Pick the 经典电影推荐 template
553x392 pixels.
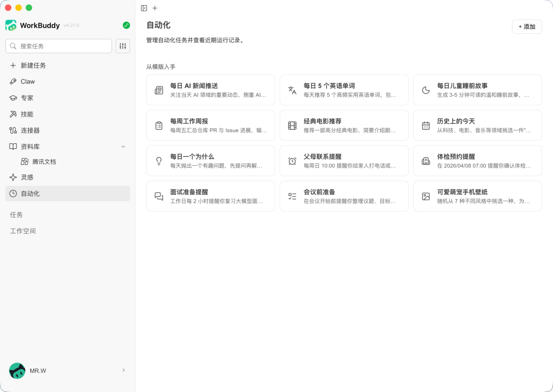344,125
